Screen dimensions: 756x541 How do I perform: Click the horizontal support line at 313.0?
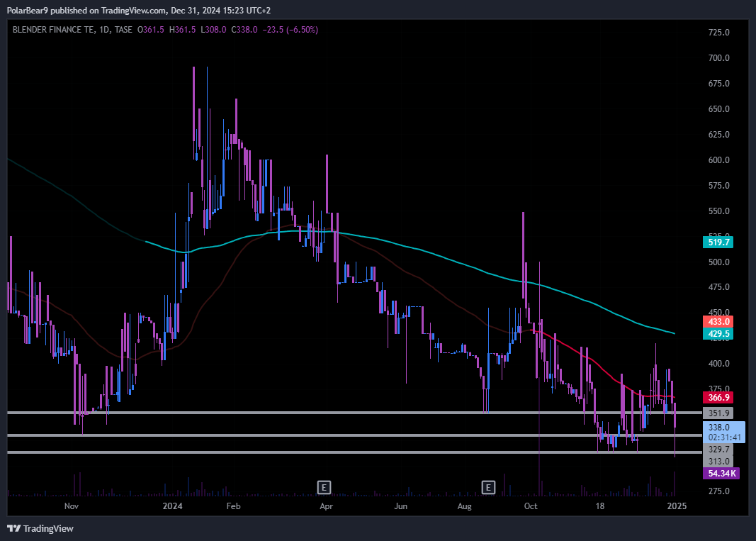pos(354,452)
